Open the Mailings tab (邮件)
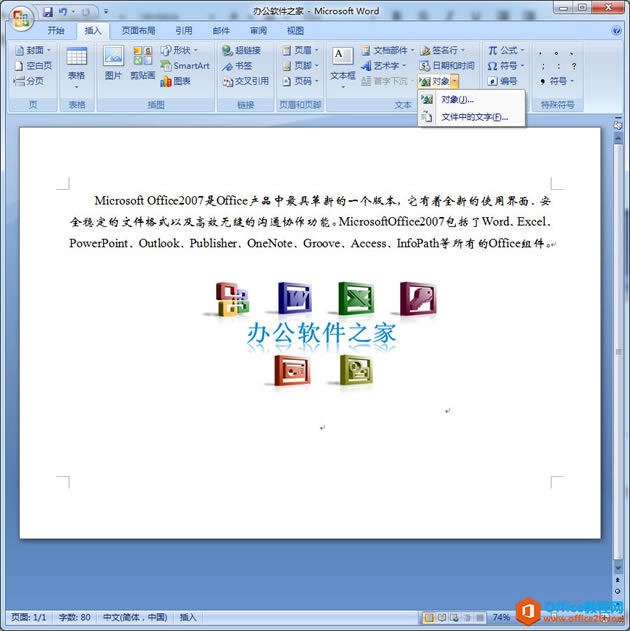630x631 pixels. (221, 31)
